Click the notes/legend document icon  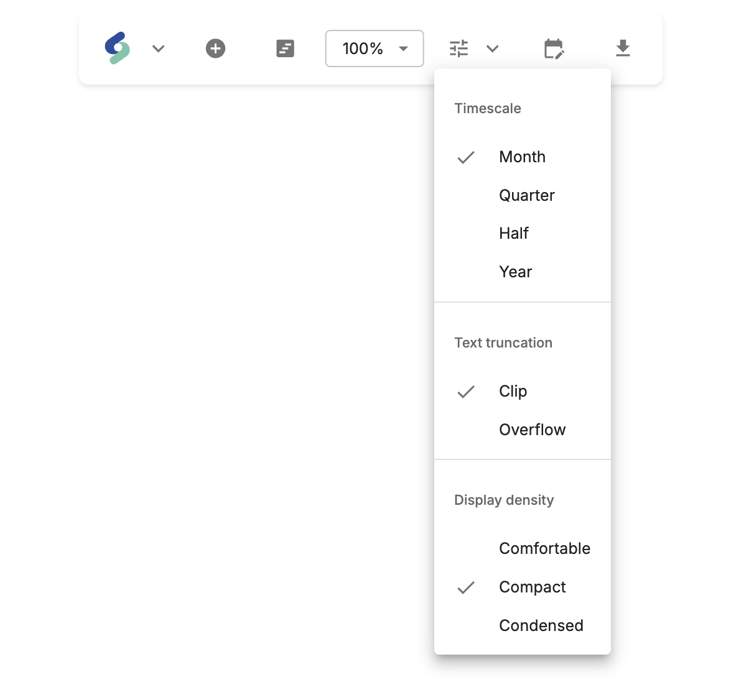(x=285, y=48)
